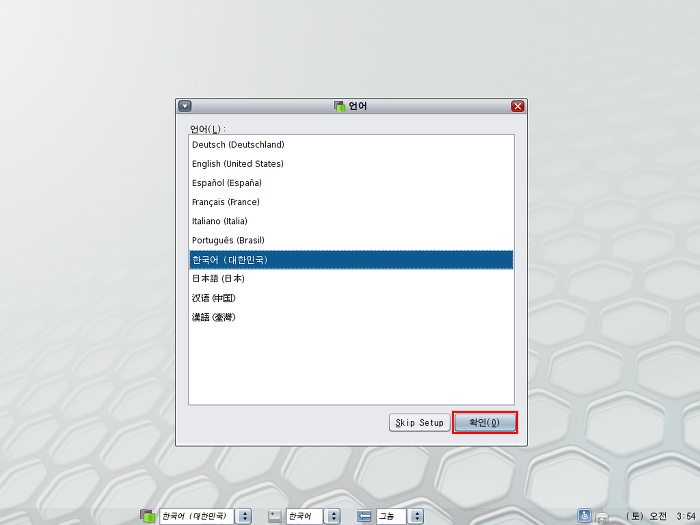
Task: Confirm with the 확인(O) button
Action: (x=484, y=422)
